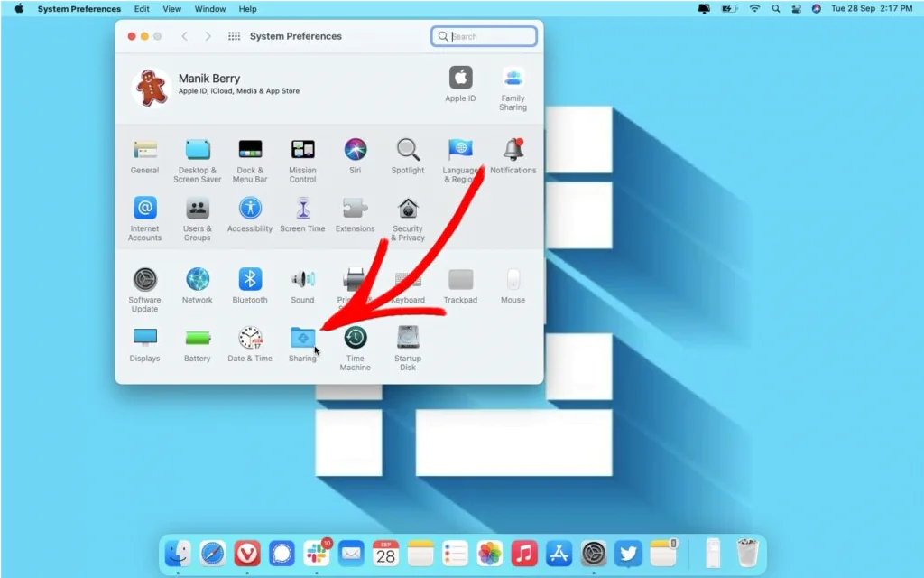The image size is (924, 578).
Task: Open the Show All preferences grid
Action: coord(233,36)
